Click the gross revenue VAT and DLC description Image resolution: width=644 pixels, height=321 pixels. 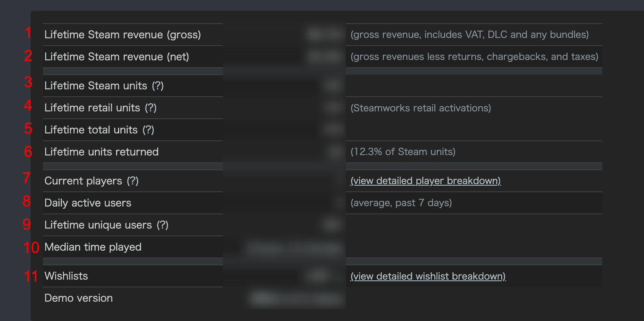469,35
